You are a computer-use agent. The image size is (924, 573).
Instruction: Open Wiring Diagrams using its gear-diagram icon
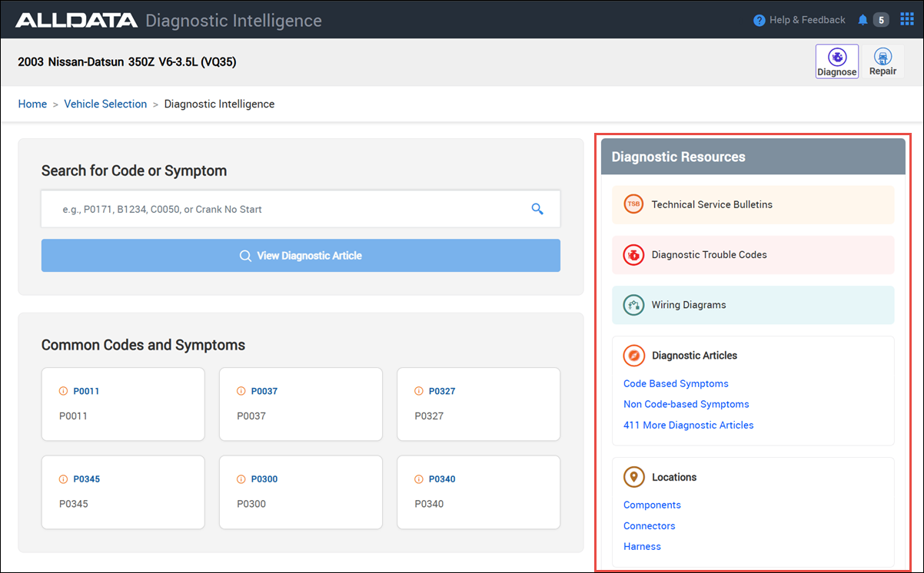point(633,304)
